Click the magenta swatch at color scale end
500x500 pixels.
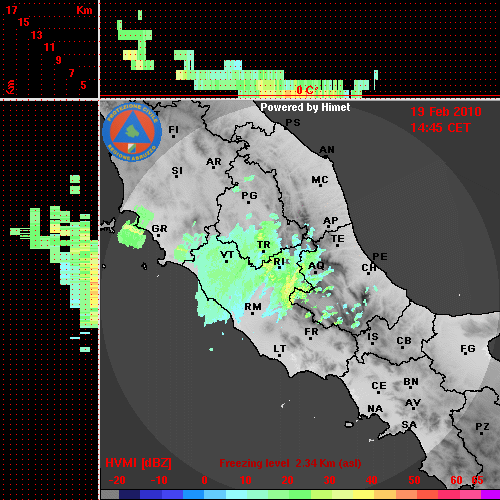pyautogui.click(x=491, y=495)
